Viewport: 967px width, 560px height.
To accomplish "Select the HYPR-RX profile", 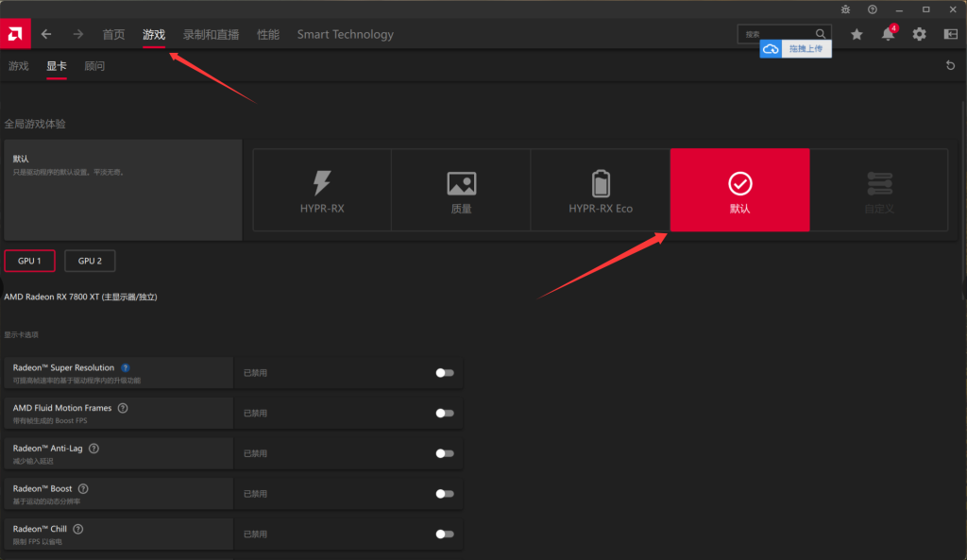I will (322, 190).
